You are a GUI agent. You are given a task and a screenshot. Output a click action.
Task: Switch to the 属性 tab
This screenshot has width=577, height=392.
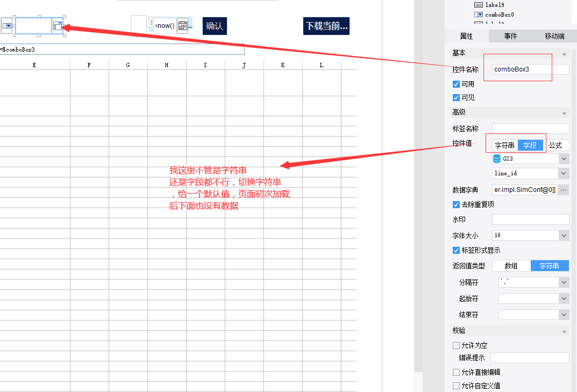tap(467, 36)
